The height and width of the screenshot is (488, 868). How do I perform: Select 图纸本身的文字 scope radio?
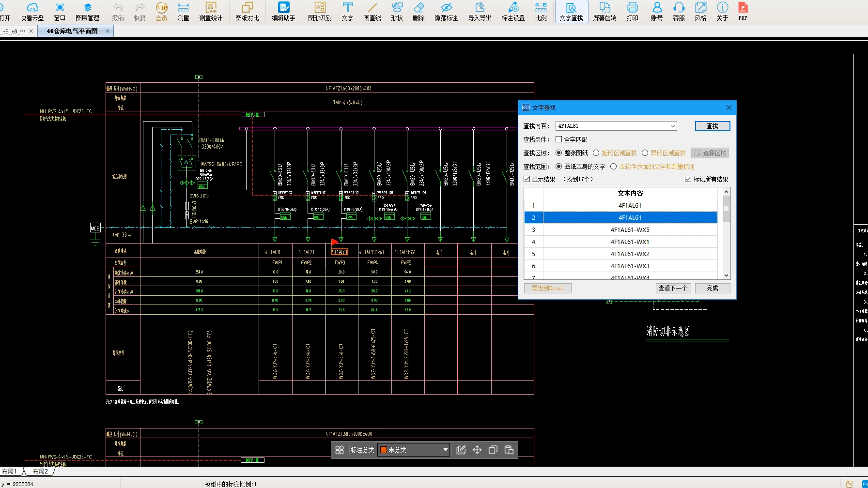click(x=559, y=167)
